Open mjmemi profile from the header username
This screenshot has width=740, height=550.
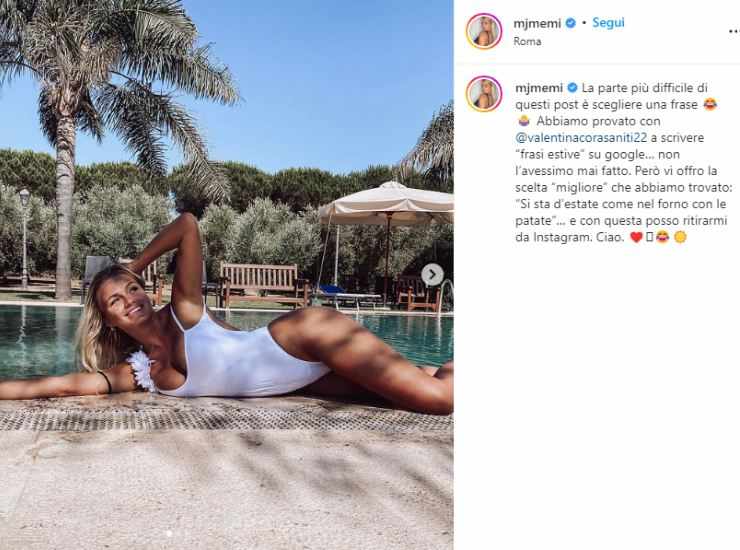[x=538, y=23]
